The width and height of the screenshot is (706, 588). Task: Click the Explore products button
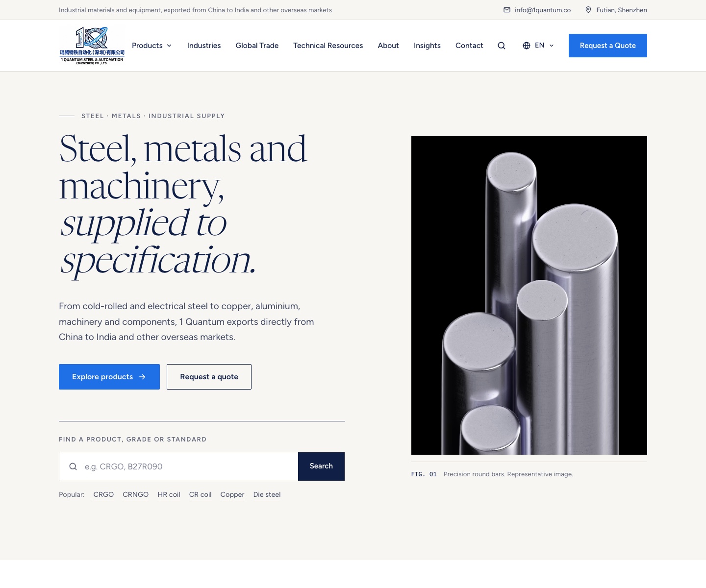(x=109, y=377)
